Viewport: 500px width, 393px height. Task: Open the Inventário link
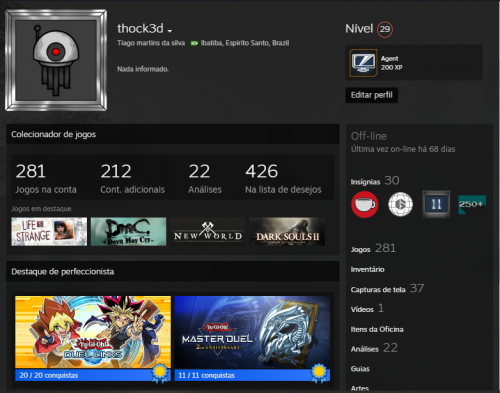coord(367,269)
